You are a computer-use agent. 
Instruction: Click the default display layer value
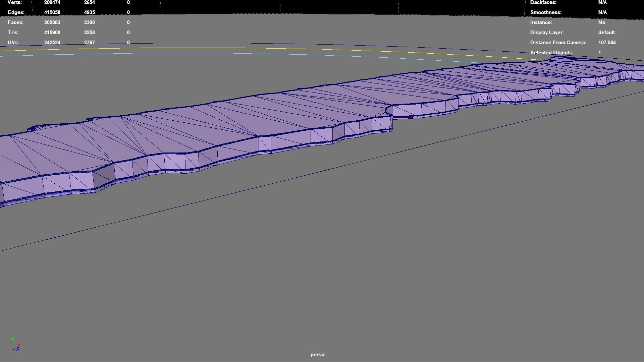pos(606,33)
